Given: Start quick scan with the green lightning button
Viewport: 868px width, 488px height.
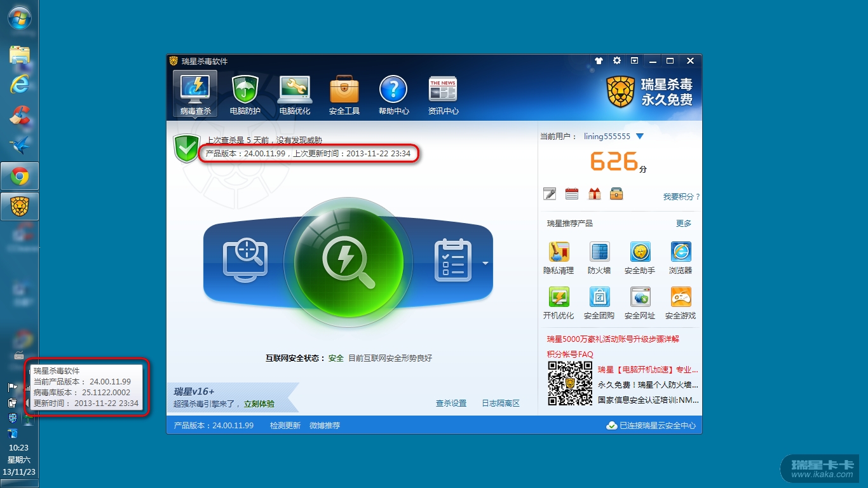Looking at the screenshot, I should [x=348, y=261].
